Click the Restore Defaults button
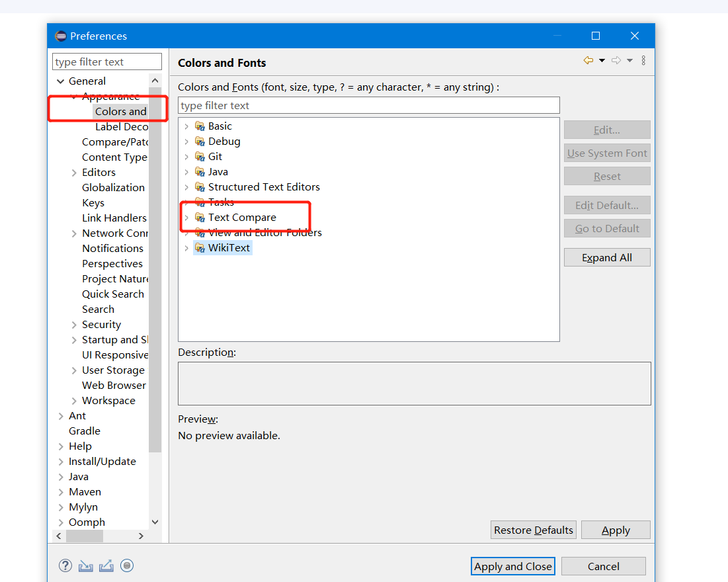728x582 pixels. pyautogui.click(x=534, y=530)
